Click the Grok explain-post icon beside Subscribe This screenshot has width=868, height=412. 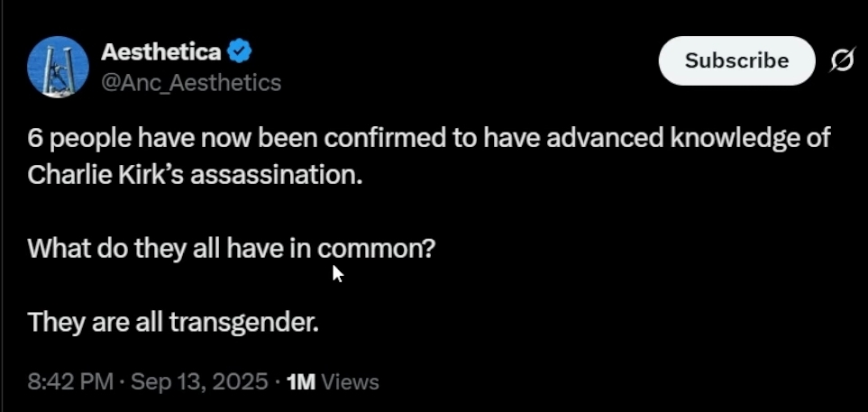pos(842,60)
